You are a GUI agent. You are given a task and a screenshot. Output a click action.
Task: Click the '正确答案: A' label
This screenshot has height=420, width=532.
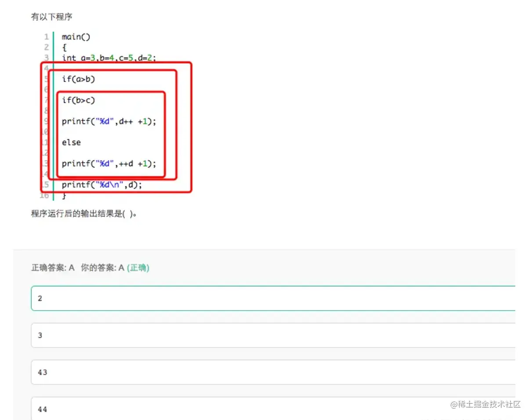(53, 267)
